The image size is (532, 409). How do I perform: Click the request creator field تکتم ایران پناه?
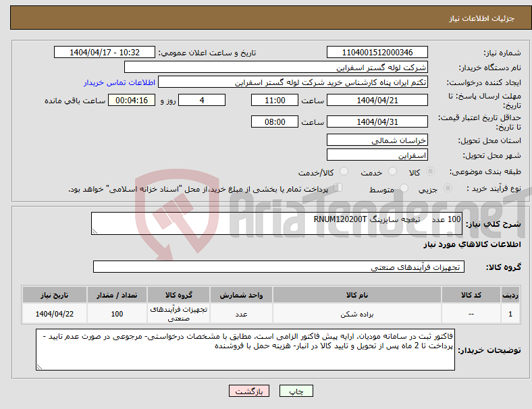coord(293,82)
